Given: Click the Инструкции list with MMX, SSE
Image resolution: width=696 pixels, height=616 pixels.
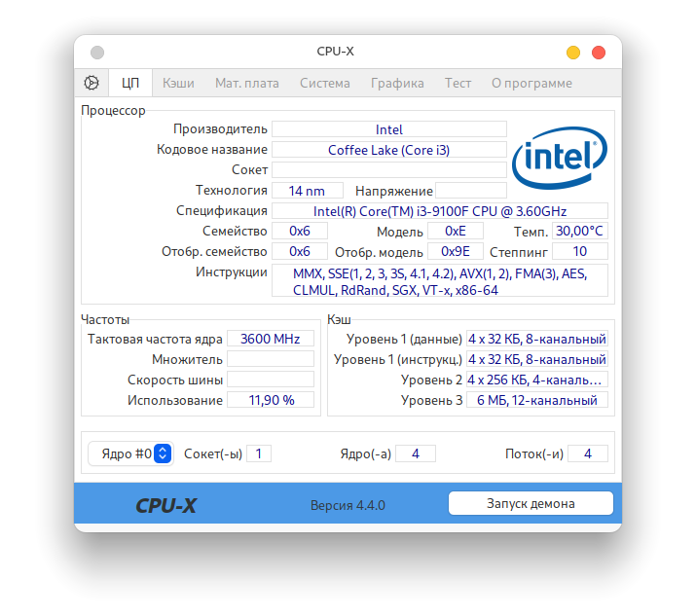Looking at the screenshot, I should pos(440,280).
